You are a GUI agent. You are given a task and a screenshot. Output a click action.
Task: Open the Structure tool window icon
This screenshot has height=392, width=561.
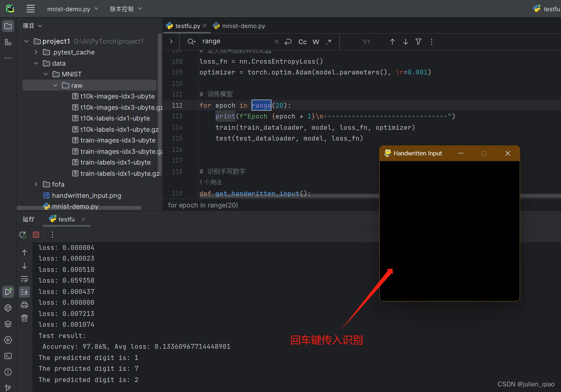pos(8,42)
